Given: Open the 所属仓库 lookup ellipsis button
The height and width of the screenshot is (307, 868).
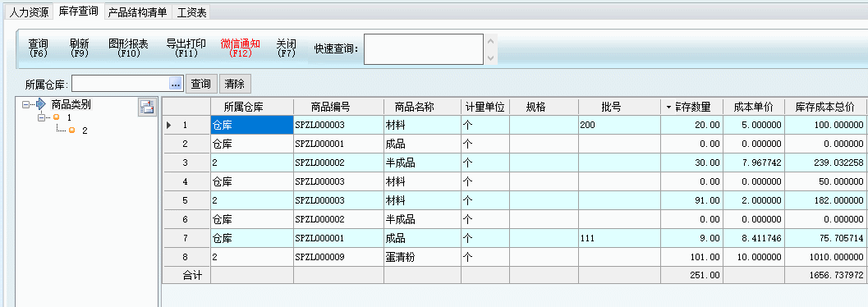Looking at the screenshot, I should tap(176, 84).
